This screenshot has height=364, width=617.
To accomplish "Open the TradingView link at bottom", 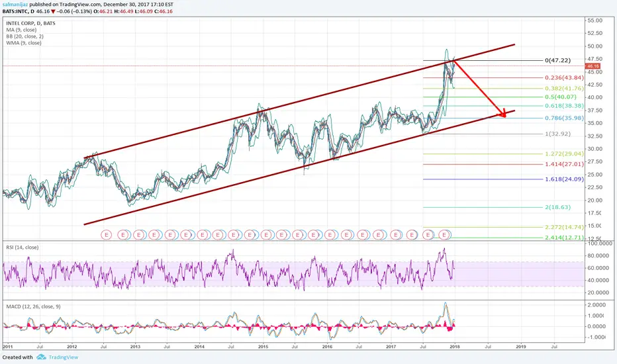I will (63, 357).
